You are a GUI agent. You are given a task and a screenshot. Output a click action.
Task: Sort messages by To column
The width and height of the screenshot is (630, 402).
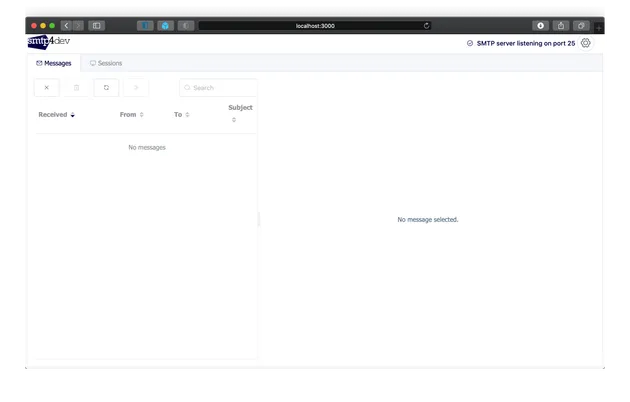click(x=182, y=114)
